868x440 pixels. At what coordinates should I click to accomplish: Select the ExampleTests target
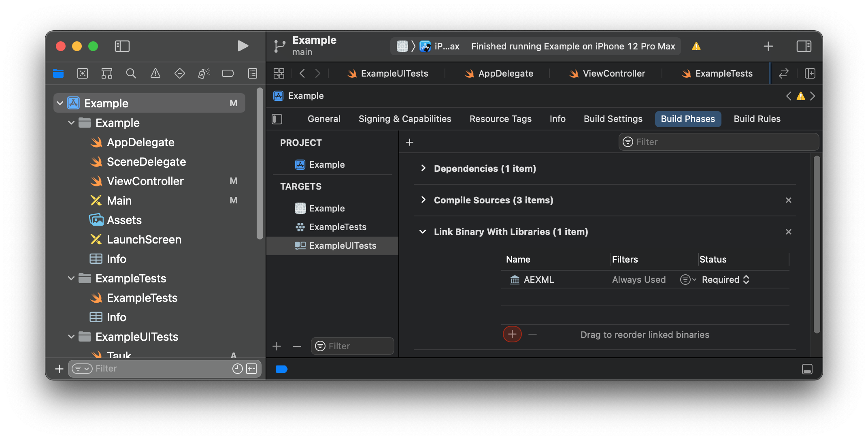(337, 227)
